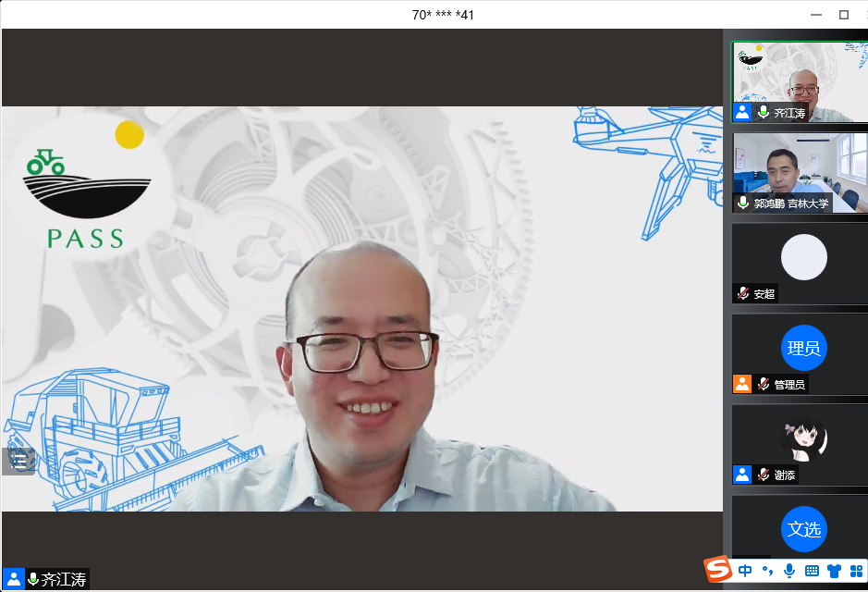Toggle the punctuation mode in input toolbar
The width and height of the screenshot is (868, 592).
tap(767, 571)
